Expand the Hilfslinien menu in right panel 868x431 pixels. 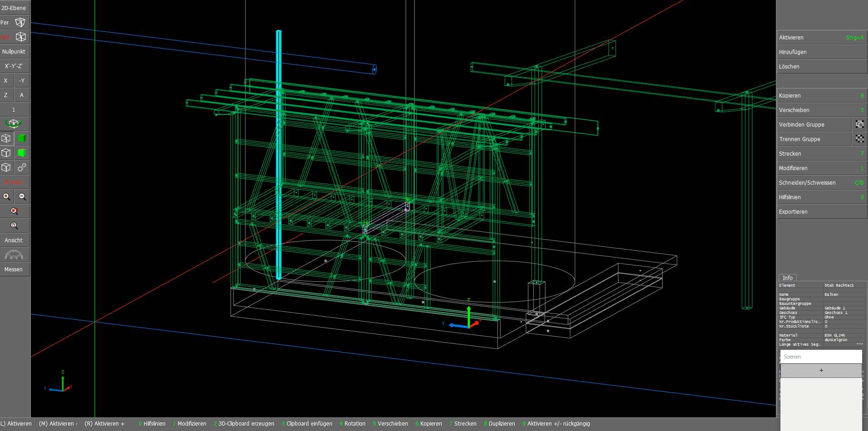(821, 197)
